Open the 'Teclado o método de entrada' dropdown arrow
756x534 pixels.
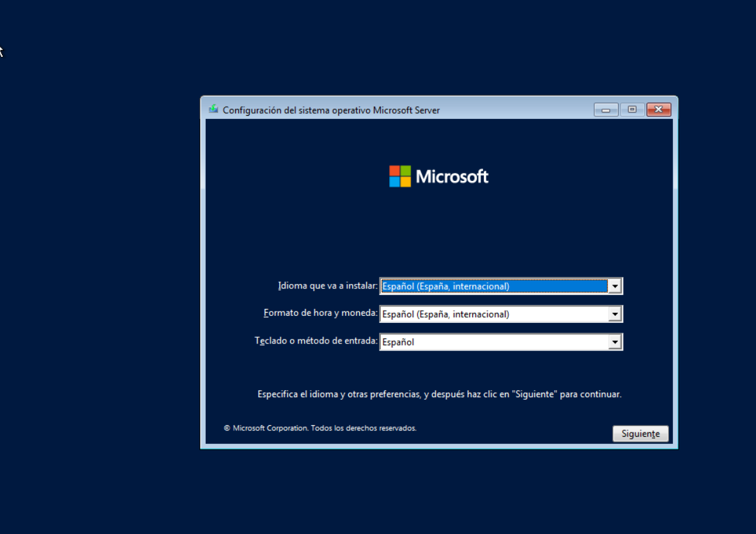[x=615, y=342]
